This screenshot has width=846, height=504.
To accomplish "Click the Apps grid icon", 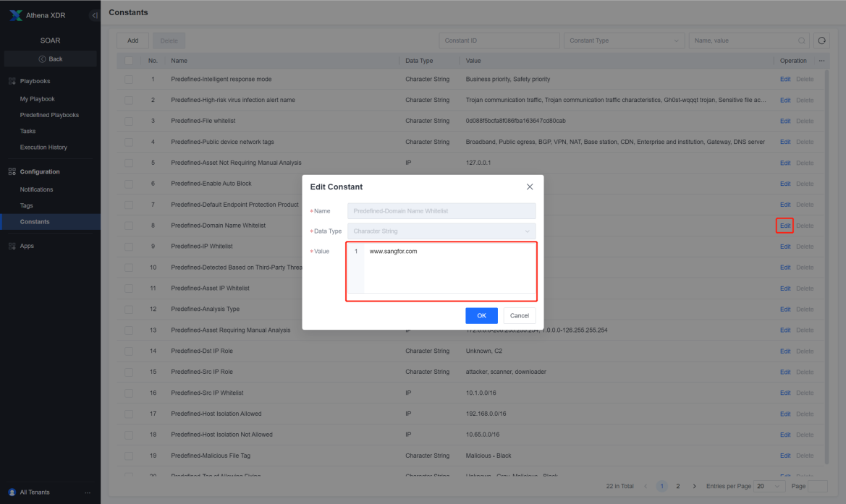I will (12, 246).
